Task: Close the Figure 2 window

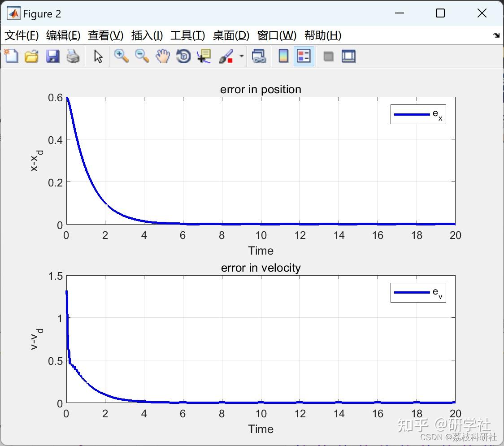Action: coord(482,13)
